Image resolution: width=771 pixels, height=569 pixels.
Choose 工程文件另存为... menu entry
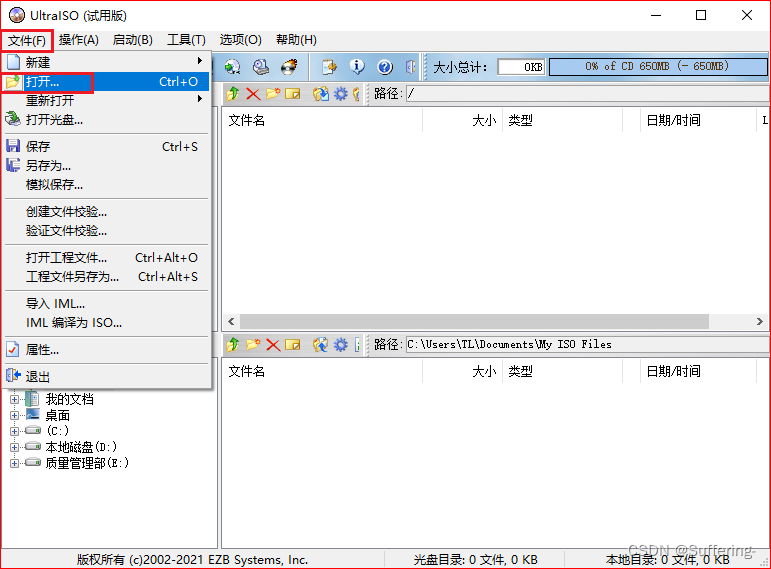107,276
